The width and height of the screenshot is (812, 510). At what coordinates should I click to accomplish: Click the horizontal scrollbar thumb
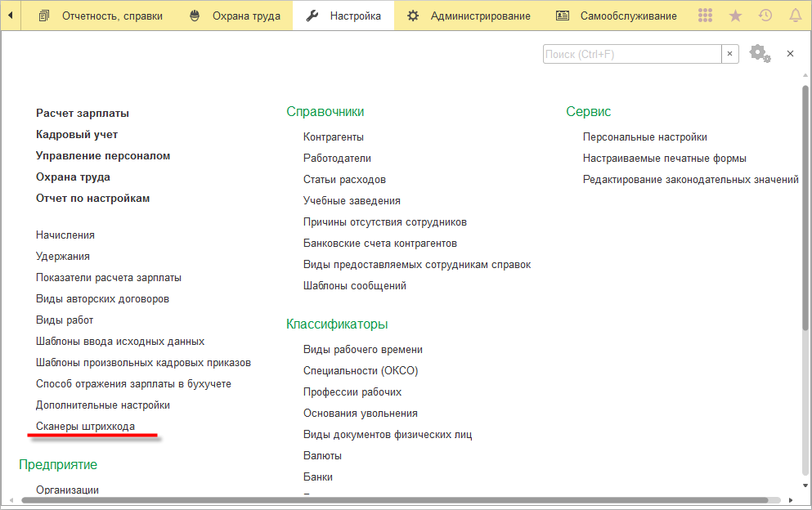coord(395,500)
